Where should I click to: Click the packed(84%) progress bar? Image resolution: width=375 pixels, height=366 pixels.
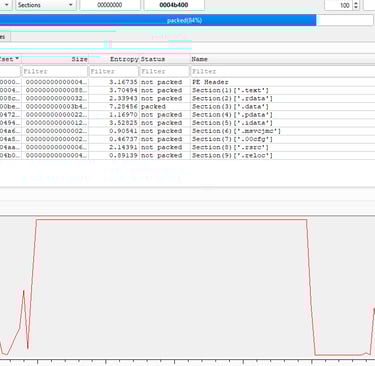[186, 20]
